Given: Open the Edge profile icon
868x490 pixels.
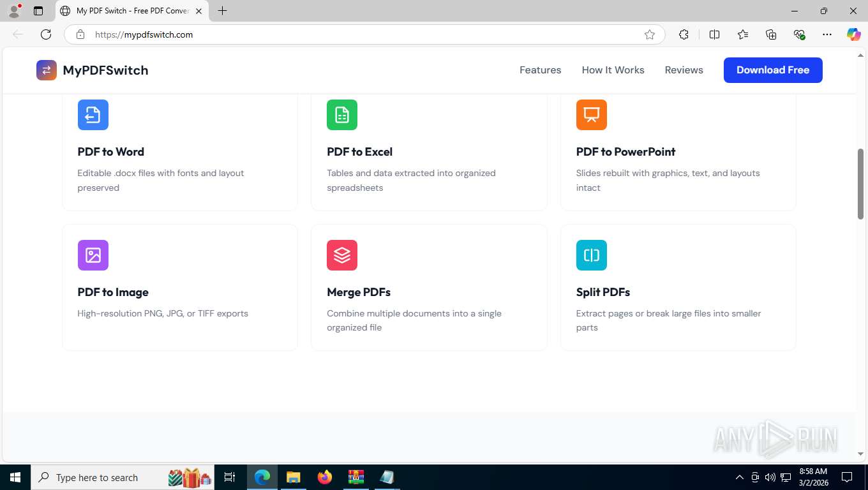Looking at the screenshot, I should [x=14, y=11].
